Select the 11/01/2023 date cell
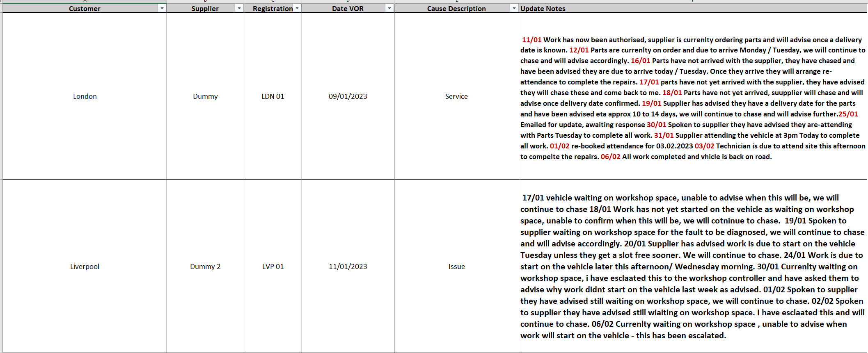 (348, 266)
